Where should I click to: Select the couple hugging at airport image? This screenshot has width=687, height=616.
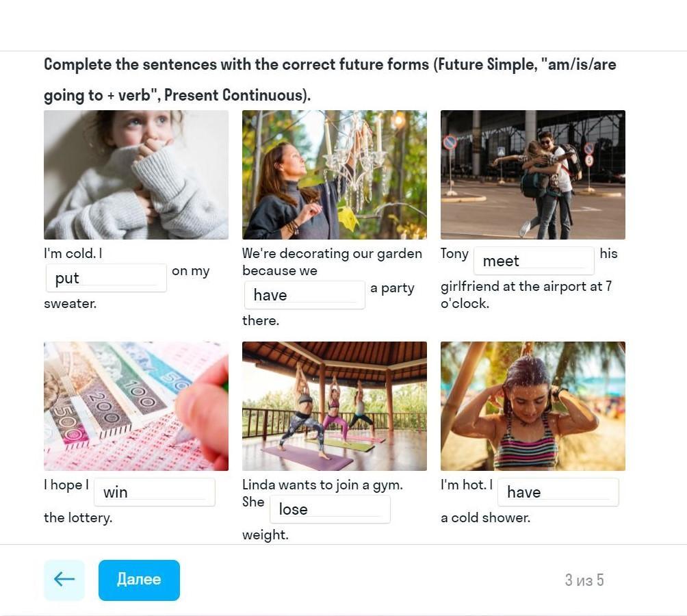click(x=533, y=175)
